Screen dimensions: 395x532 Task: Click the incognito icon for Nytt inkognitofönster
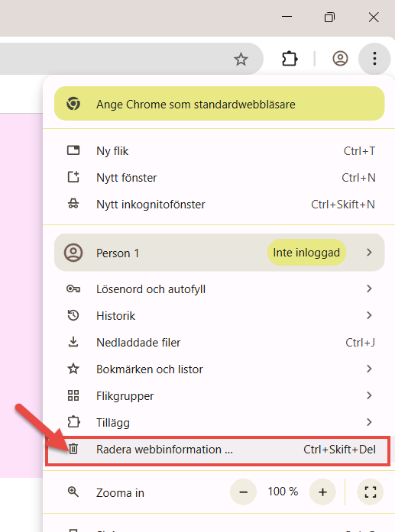coord(73,204)
